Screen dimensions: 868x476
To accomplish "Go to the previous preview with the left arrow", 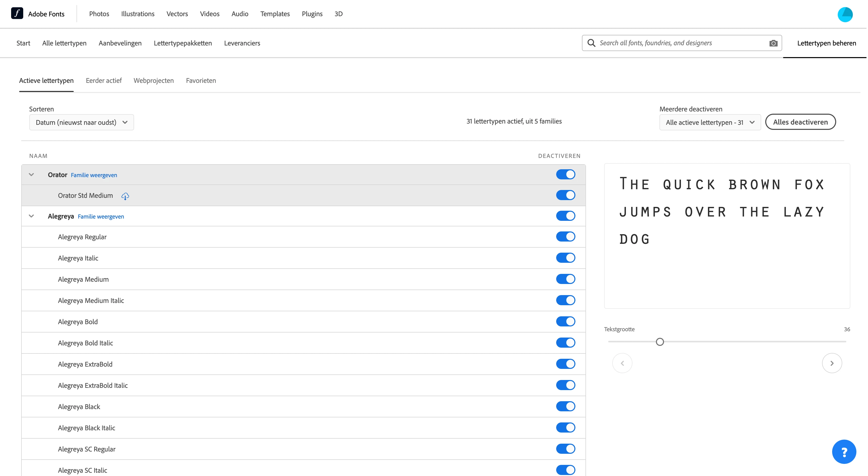I will click(x=622, y=363).
